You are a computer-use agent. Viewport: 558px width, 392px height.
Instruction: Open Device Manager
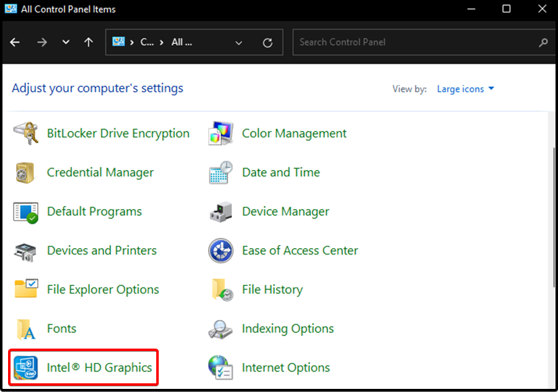point(285,212)
